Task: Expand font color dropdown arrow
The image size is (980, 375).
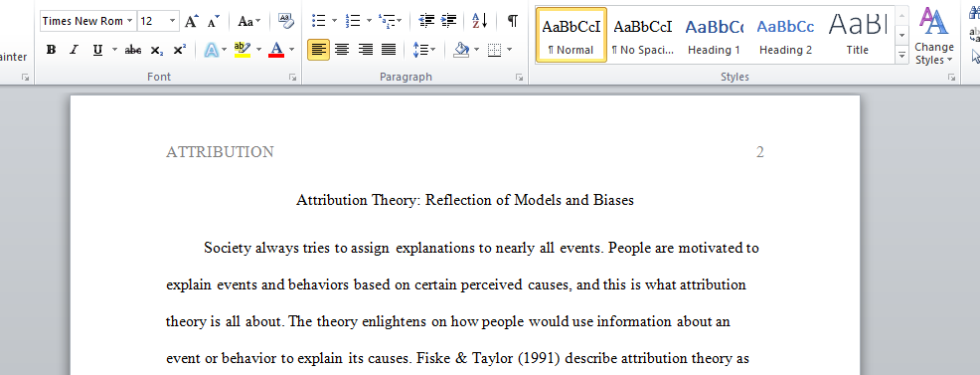Action: 291,50
